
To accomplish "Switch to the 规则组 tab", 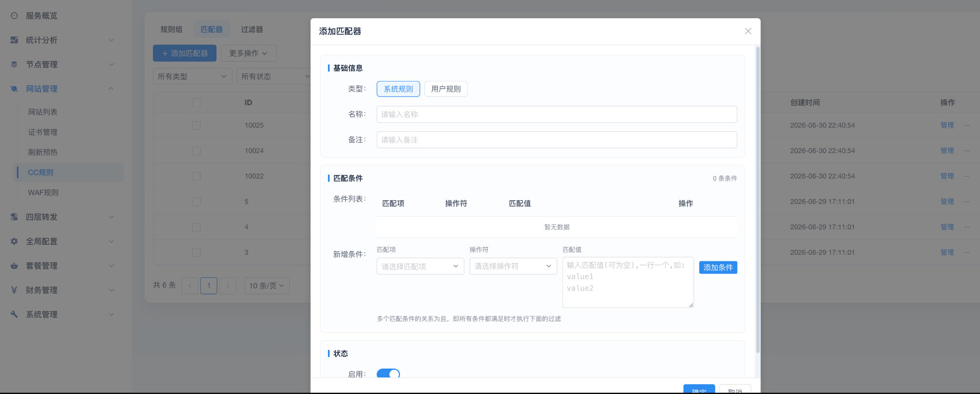I will click(171, 29).
